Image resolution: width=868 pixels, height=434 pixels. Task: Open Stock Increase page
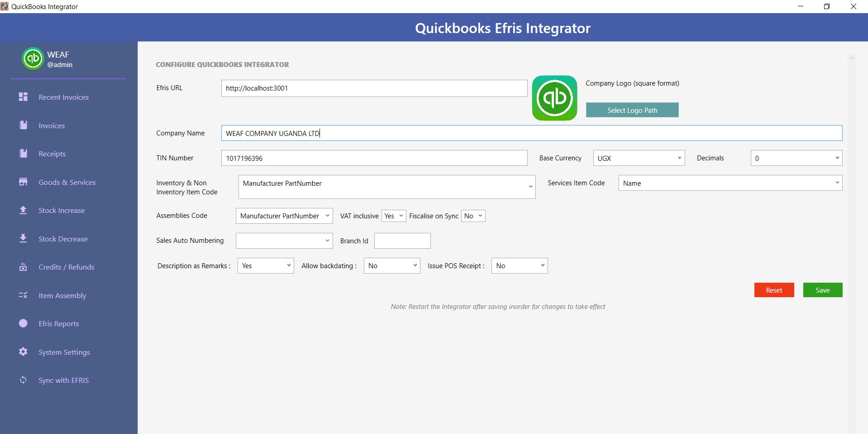62,210
